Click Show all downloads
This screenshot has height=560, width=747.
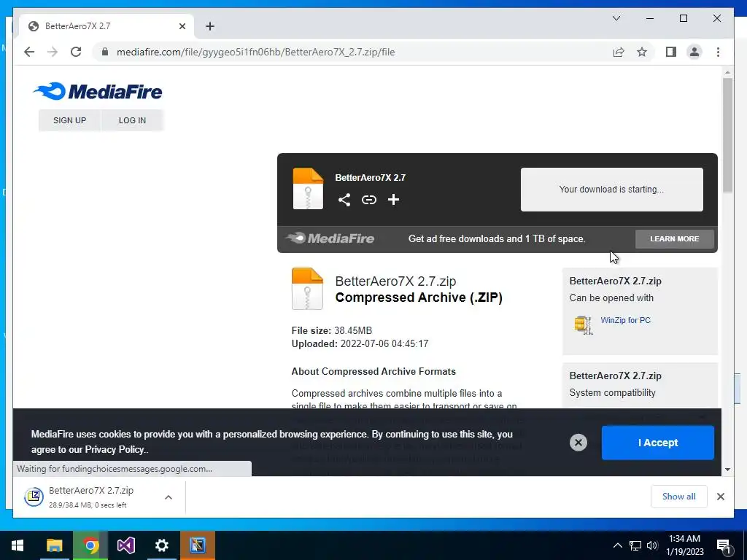tap(678, 496)
